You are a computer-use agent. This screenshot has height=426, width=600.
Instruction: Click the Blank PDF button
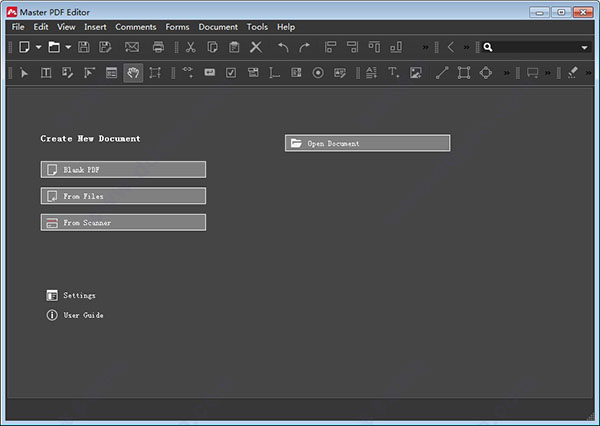[123, 170]
